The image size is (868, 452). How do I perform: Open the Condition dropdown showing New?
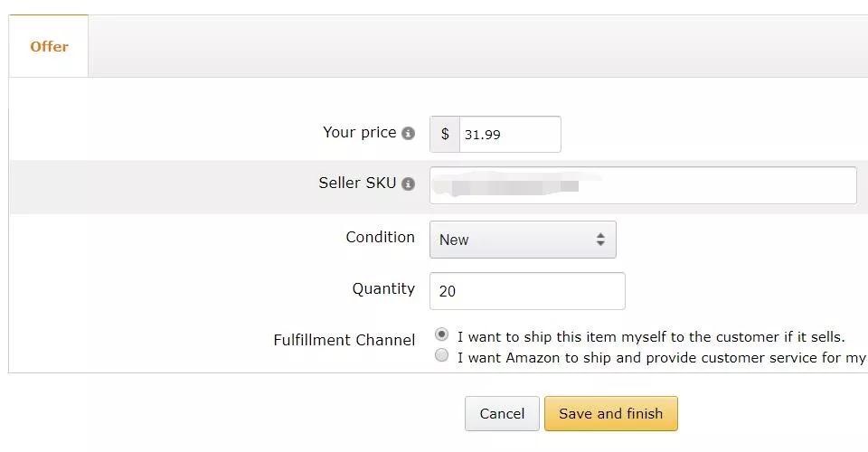(x=522, y=240)
